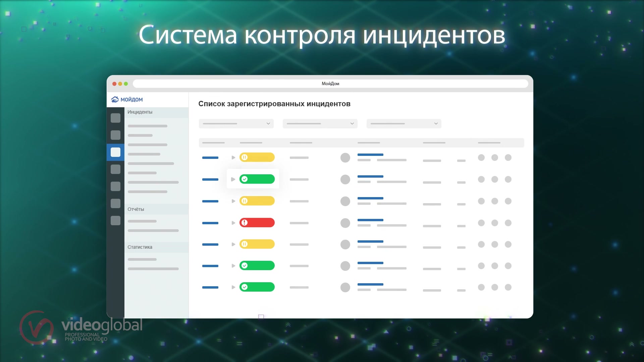
Task: Expand the fifth incident row arrow
Action: [x=233, y=244]
